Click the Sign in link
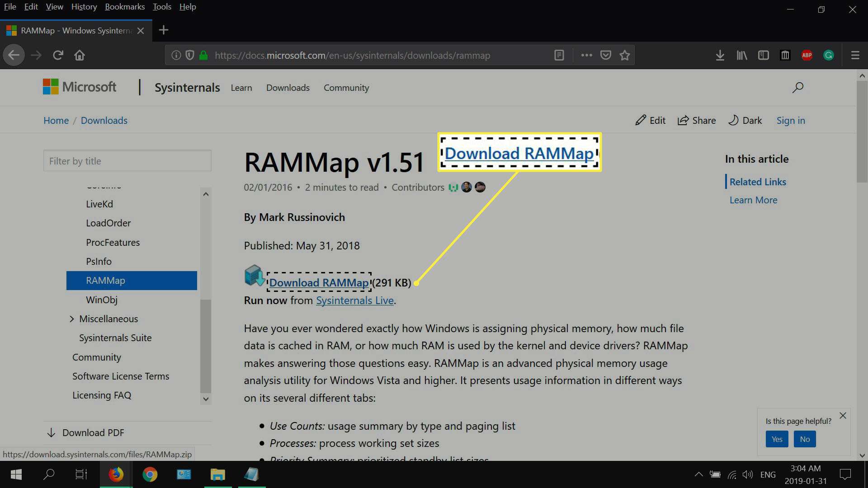 [791, 120]
